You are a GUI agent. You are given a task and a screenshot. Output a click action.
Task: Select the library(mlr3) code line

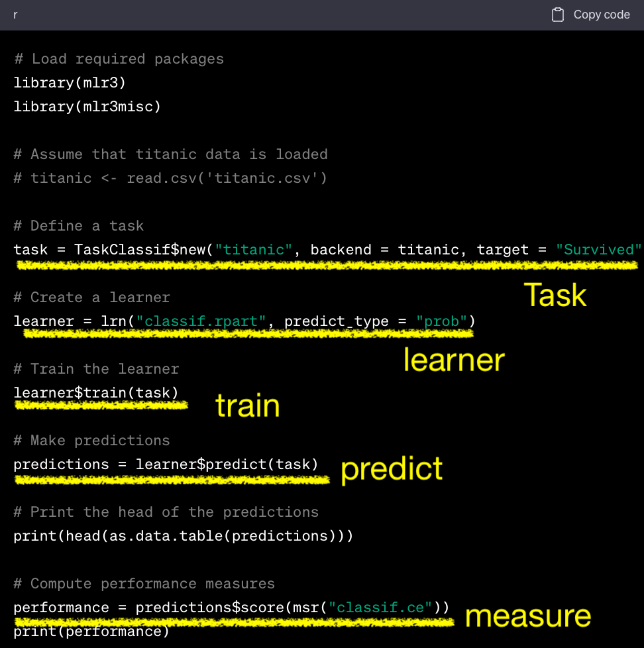70,83
